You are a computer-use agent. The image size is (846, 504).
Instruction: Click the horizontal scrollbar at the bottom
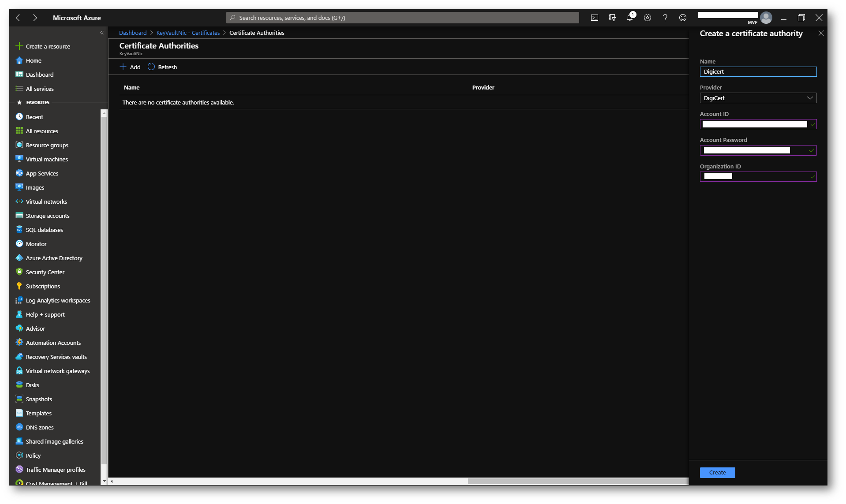(578, 481)
